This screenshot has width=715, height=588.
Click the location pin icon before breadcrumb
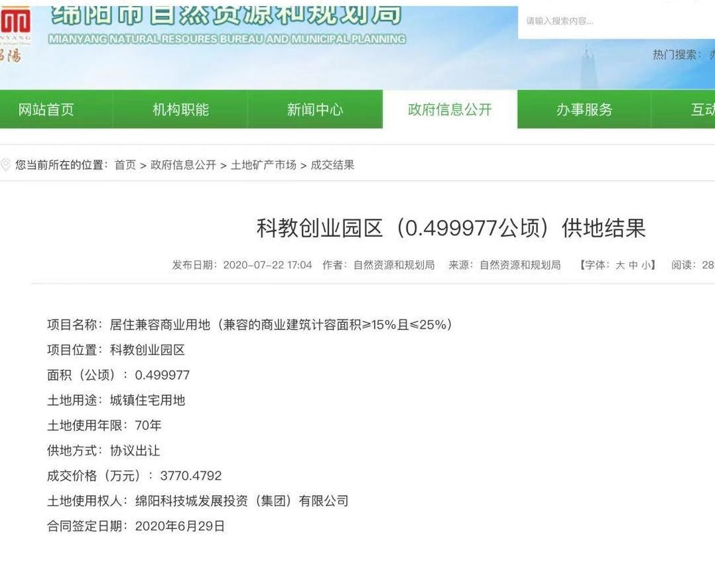coord(6,165)
